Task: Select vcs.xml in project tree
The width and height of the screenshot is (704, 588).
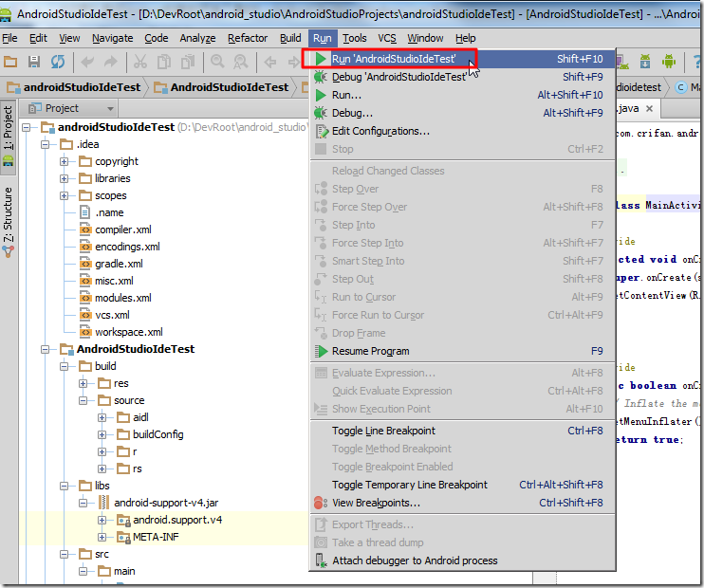Action: 112,315
